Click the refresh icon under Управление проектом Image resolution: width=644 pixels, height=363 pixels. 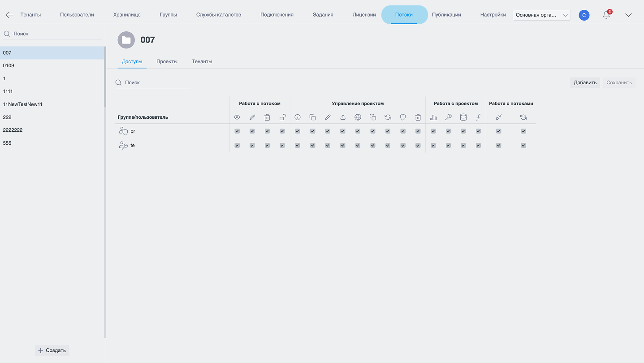(x=388, y=117)
